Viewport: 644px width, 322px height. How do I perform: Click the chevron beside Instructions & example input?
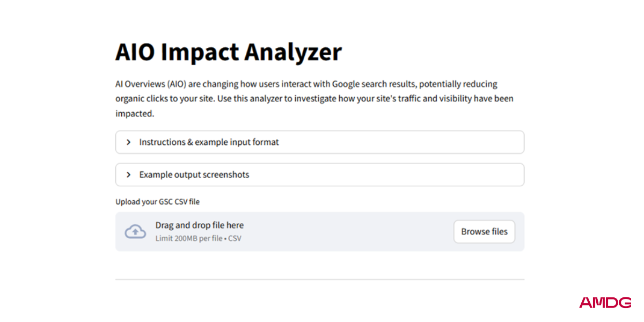pyautogui.click(x=129, y=142)
